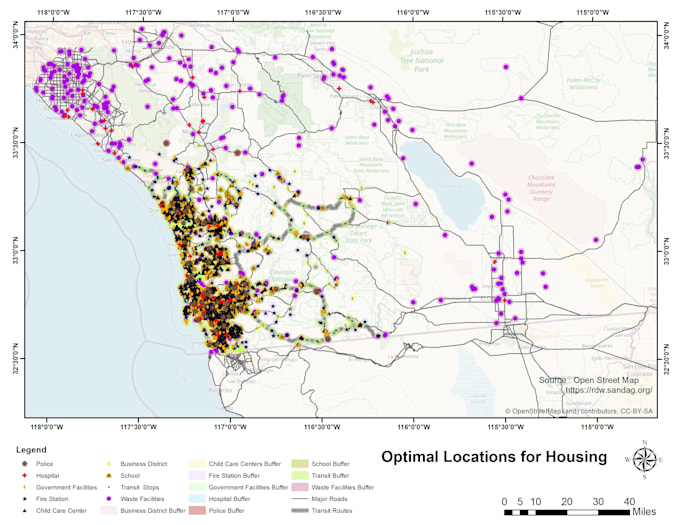Click the 'Child Care Center' legend label
The width and height of the screenshot is (680, 525).
point(61,511)
